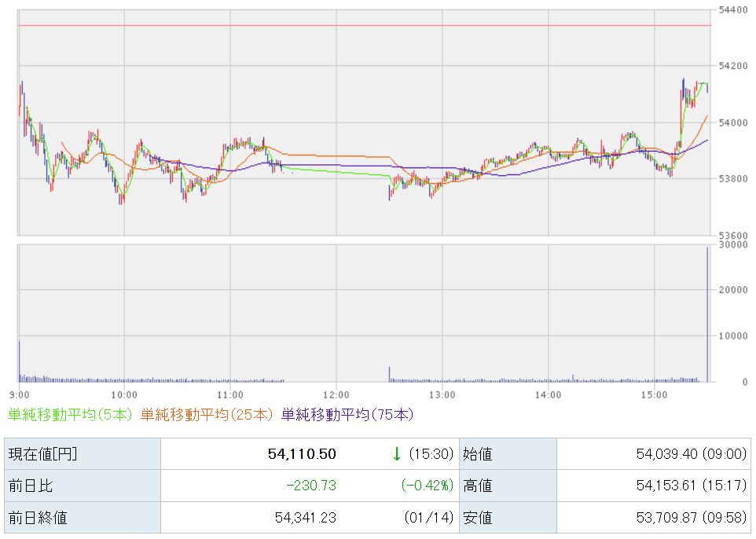
Task: Select the 単純移動平均(5本) legend label
Action: 70,414
